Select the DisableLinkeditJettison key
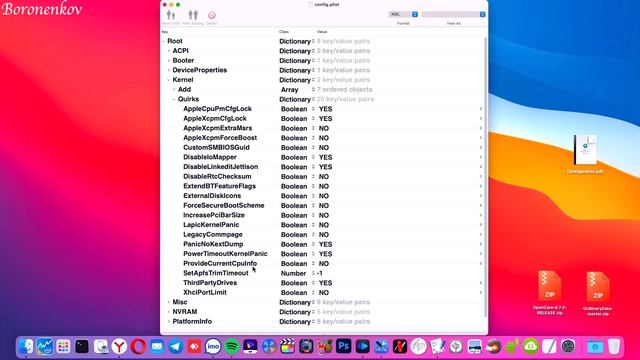The height and width of the screenshot is (360, 640). 220,167
